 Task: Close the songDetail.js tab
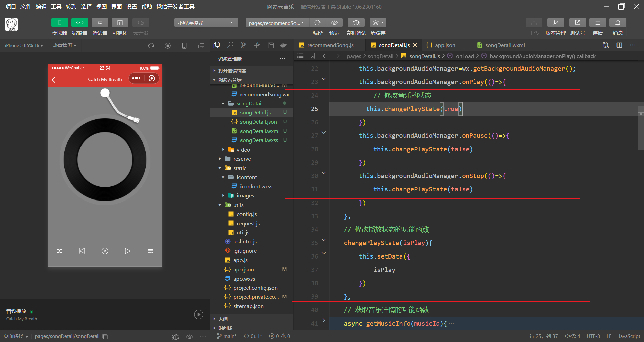pyautogui.click(x=415, y=45)
